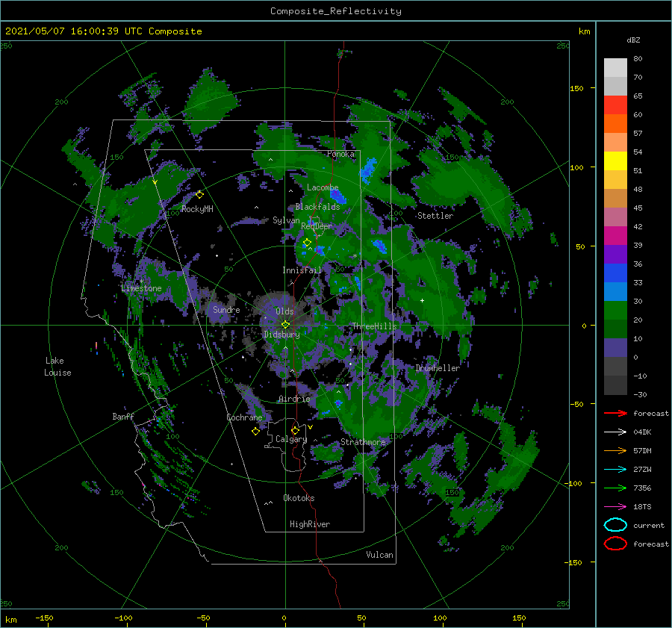Click the Innisfail label
The height and width of the screenshot is (628, 672).
click(302, 270)
